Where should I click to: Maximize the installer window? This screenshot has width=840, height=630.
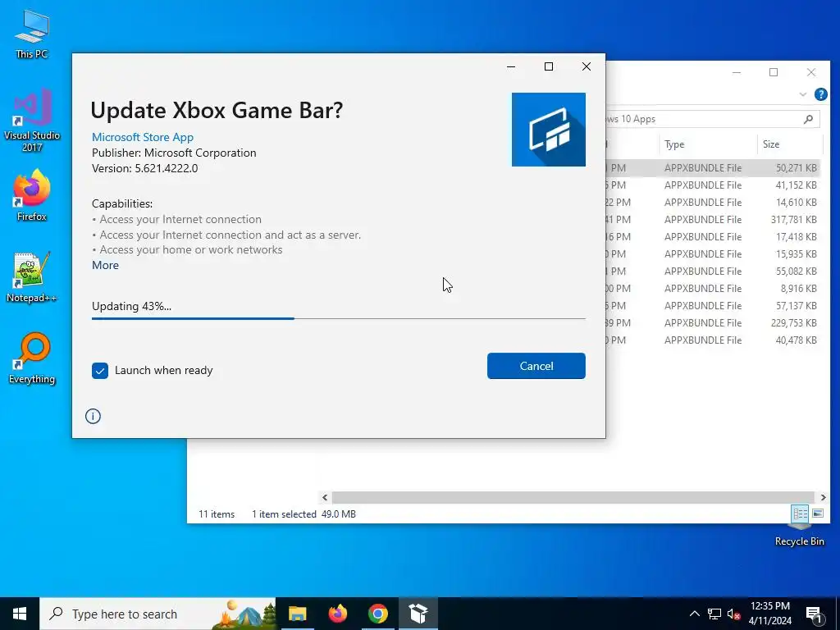[549, 66]
